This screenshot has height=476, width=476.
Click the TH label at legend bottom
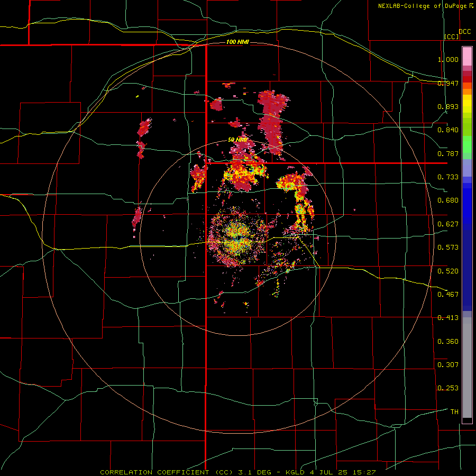(454, 412)
